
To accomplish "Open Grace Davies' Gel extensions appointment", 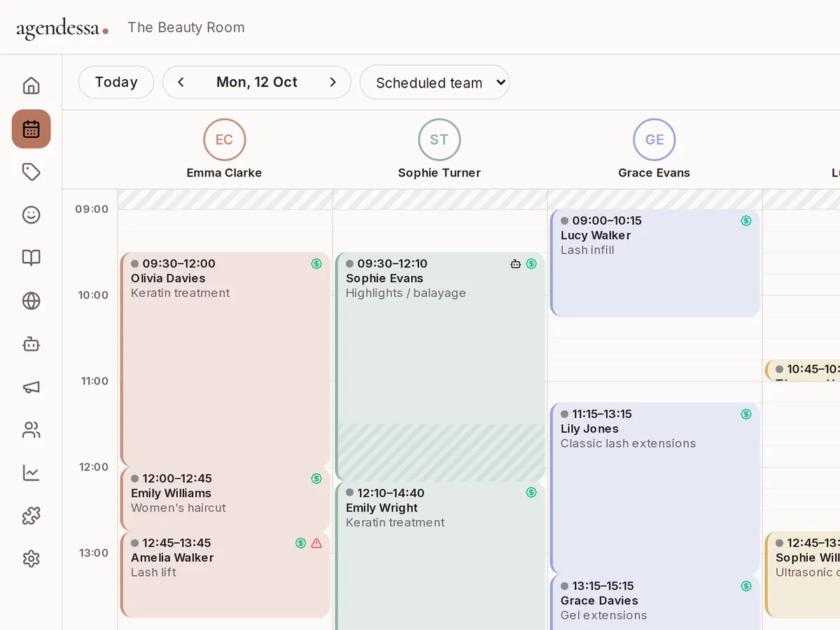I will pyautogui.click(x=654, y=603).
